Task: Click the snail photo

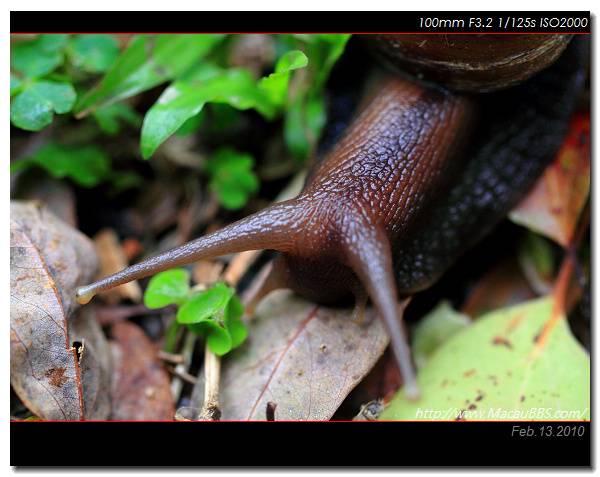Action: [x=300, y=227]
